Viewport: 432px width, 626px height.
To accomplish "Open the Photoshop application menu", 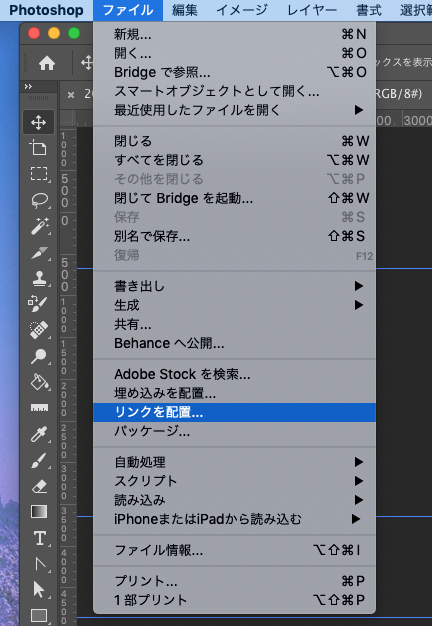I will tap(46, 10).
